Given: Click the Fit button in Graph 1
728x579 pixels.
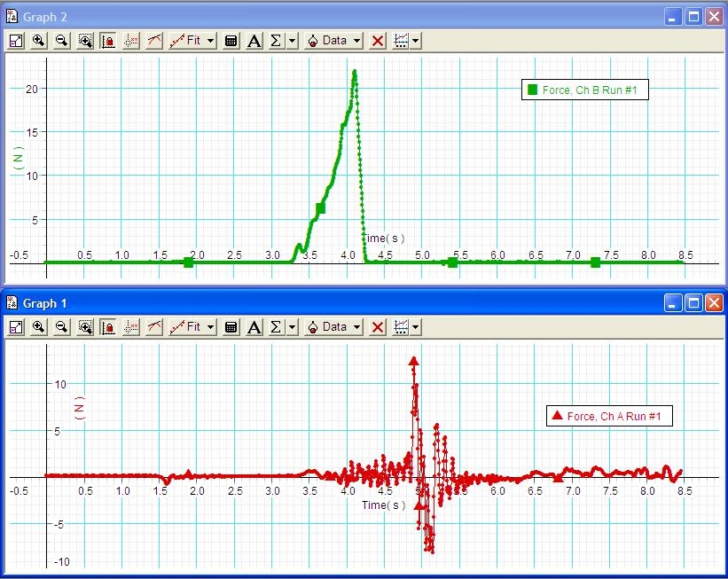Looking at the screenshot, I should tap(185, 327).
